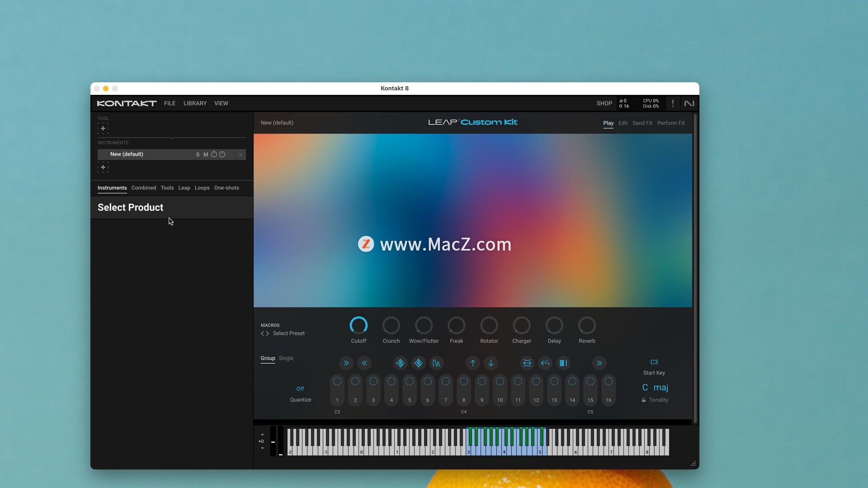Change the tonality root note C

pos(645,388)
